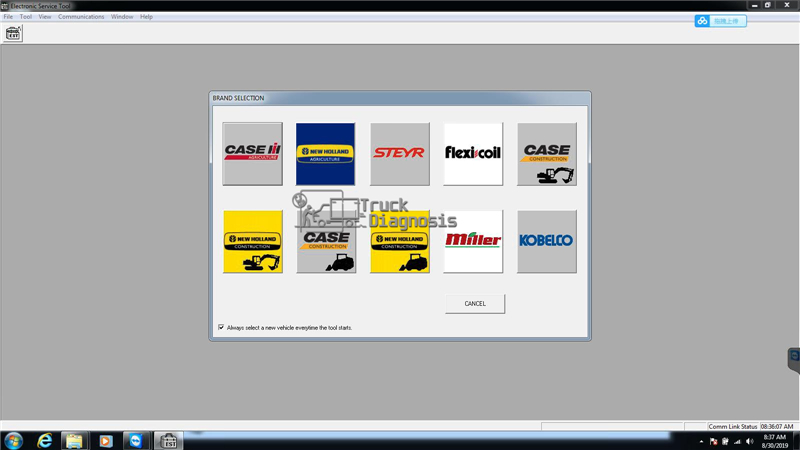Open the Window menu
This screenshot has height=450, width=800.
[122, 17]
